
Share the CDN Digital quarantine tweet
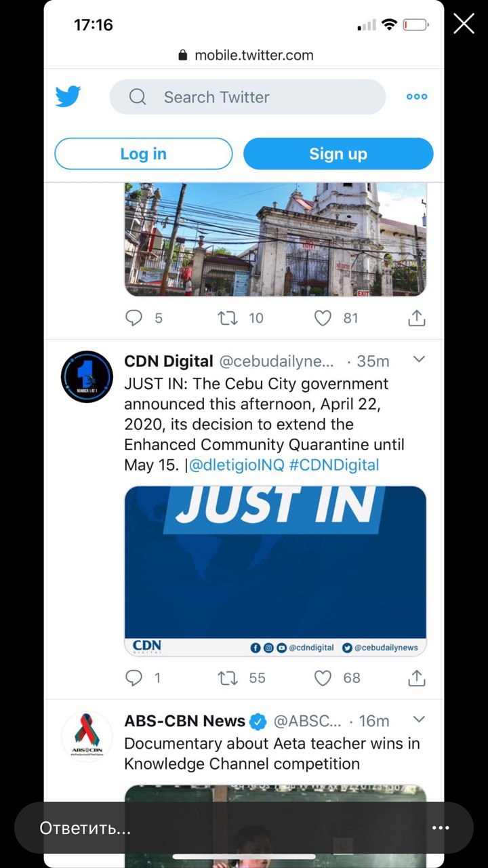(x=417, y=677)
